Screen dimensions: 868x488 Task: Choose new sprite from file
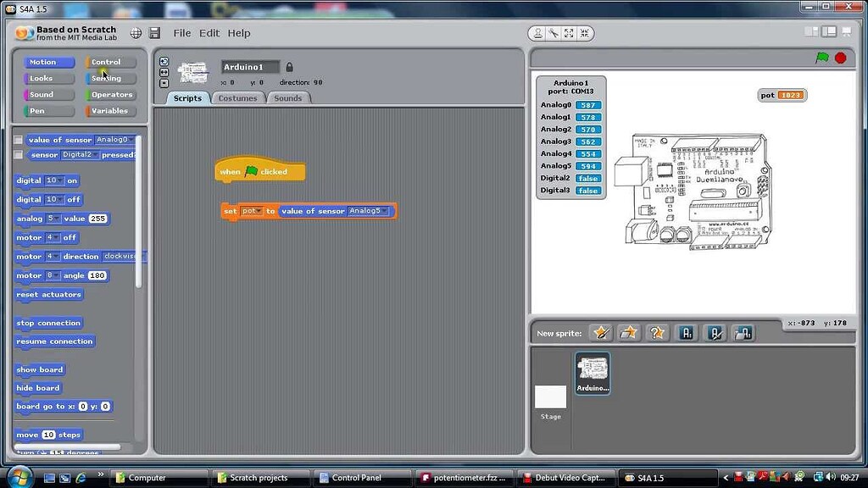[629, 332]
